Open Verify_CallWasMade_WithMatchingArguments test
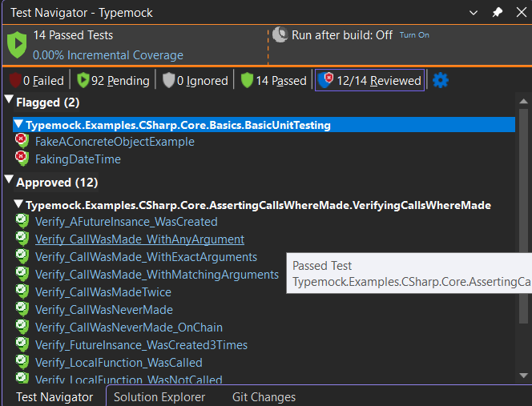Screen dimensions: 532x406 (157, 275)
